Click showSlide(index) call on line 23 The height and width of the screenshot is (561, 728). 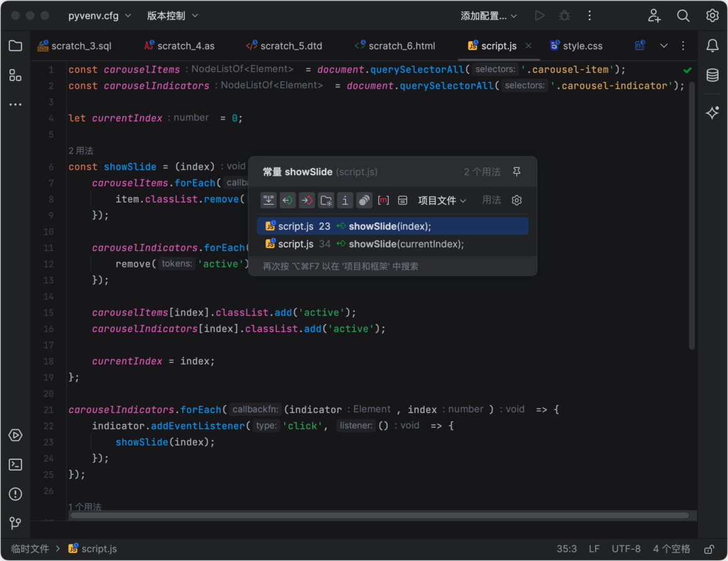click(165, 442)
